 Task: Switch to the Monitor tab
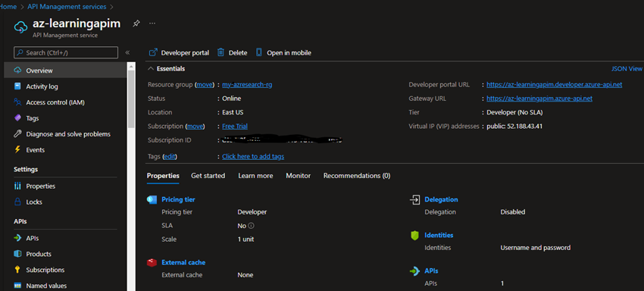click(x=299, y=176)
